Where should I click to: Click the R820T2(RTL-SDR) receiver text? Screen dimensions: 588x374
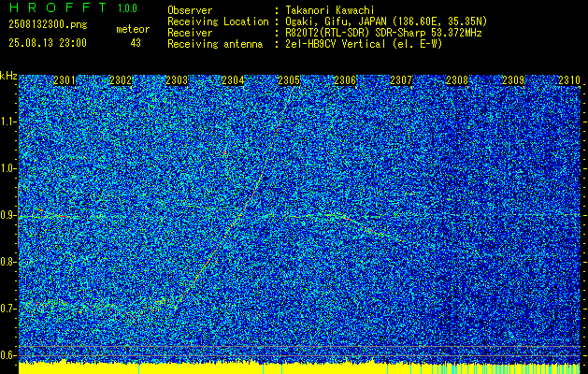[x=383, y=33]
